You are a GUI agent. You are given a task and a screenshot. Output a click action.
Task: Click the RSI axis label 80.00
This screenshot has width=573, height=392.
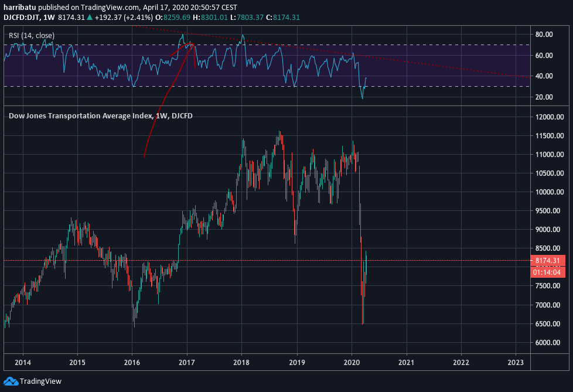click(x=544, y=35)
